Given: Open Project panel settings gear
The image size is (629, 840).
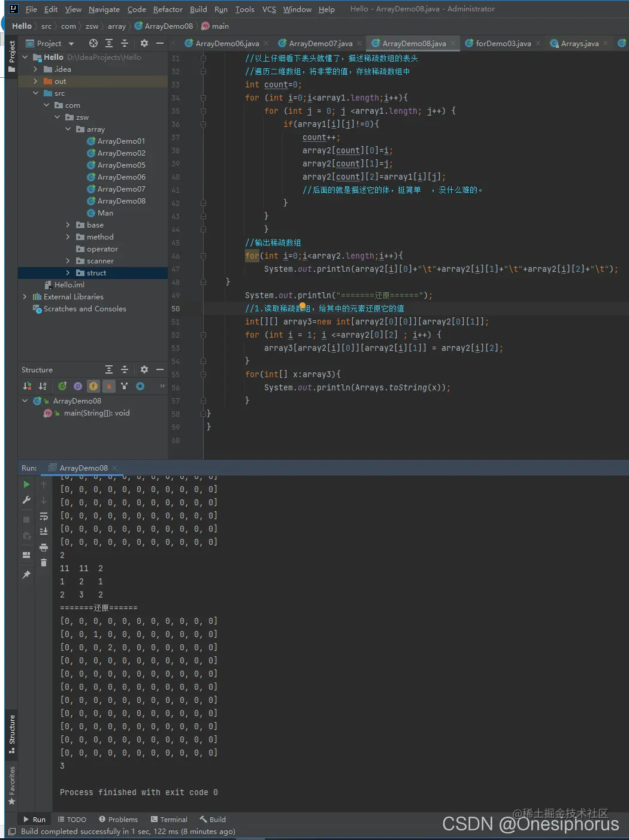Looking at the screenshot, I should coord(144,43).
